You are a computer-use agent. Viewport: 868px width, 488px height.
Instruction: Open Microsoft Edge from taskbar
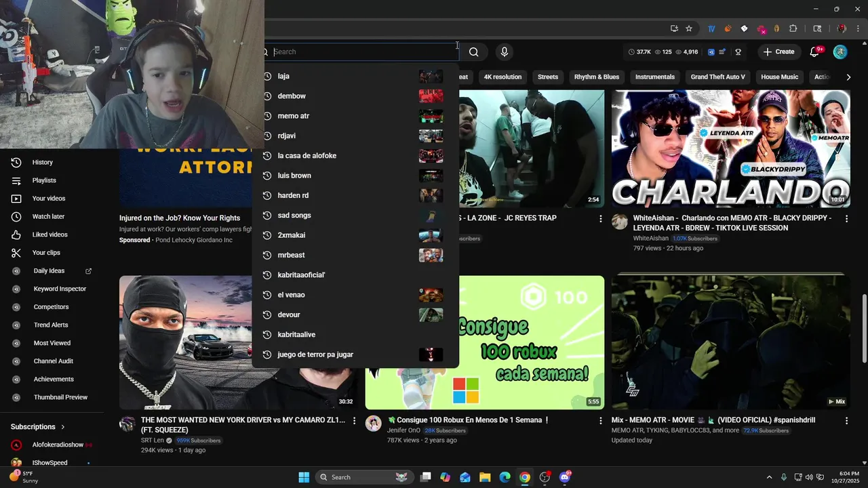tap(505, 477)
